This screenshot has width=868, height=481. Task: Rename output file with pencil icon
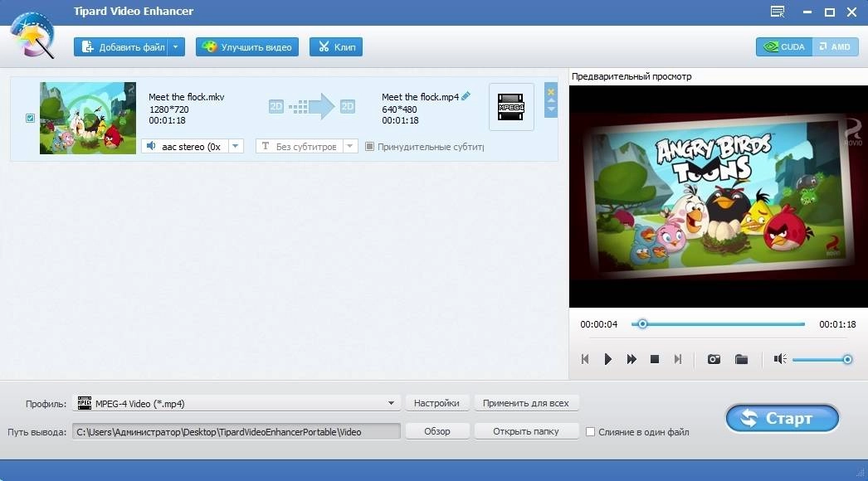[x=466, y=96]
